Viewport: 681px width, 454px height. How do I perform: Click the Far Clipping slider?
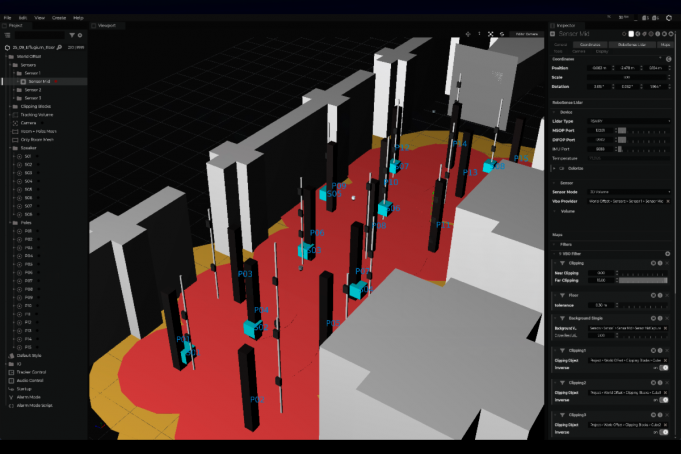(642, 280)
